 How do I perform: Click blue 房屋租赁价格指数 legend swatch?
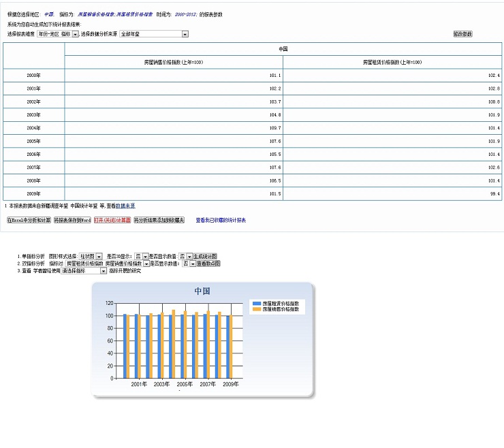click(x=256, y=303)
